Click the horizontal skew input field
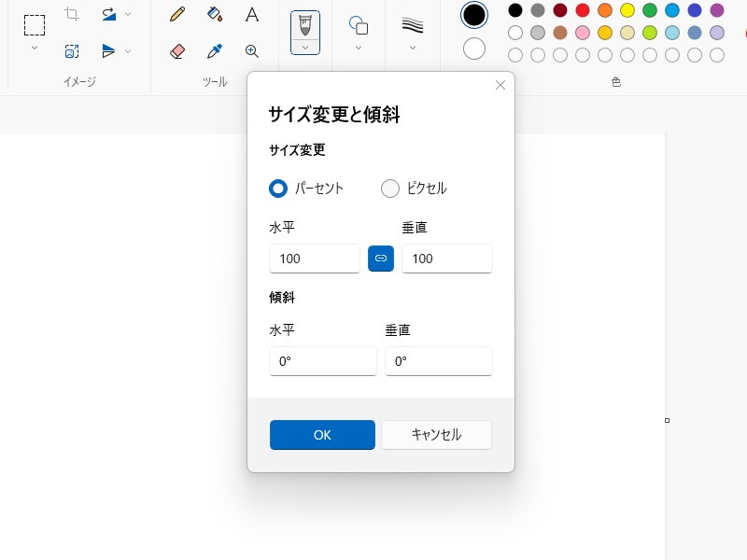Screen dimensions: 747x560 [x=322, y=361]
